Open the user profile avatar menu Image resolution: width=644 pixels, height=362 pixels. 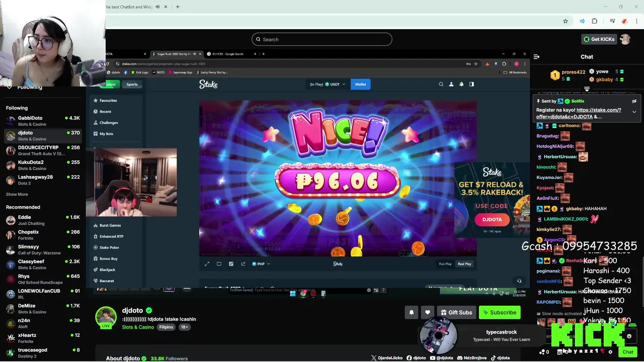click(x=625, y=39)
